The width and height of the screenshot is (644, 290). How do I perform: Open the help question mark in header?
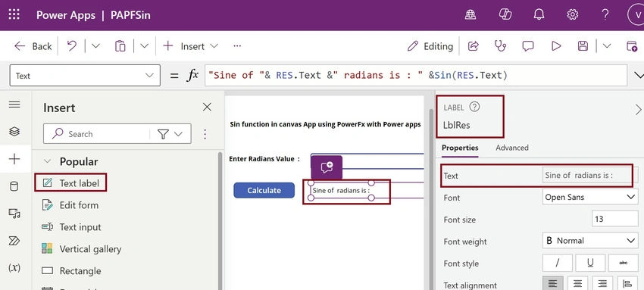coord(605,15)
